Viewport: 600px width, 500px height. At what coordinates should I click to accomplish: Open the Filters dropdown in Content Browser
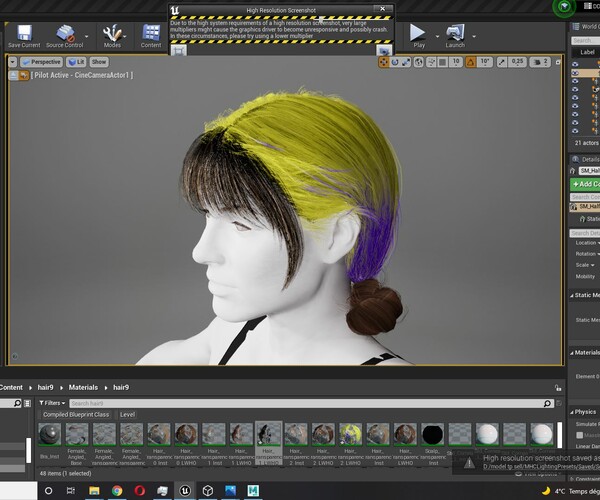52,403
